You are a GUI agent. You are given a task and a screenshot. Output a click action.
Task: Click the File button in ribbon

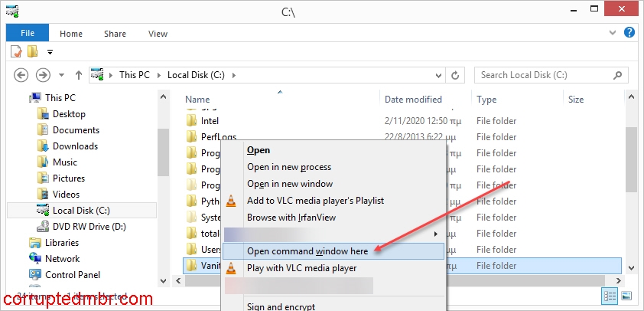pos(28,34)
